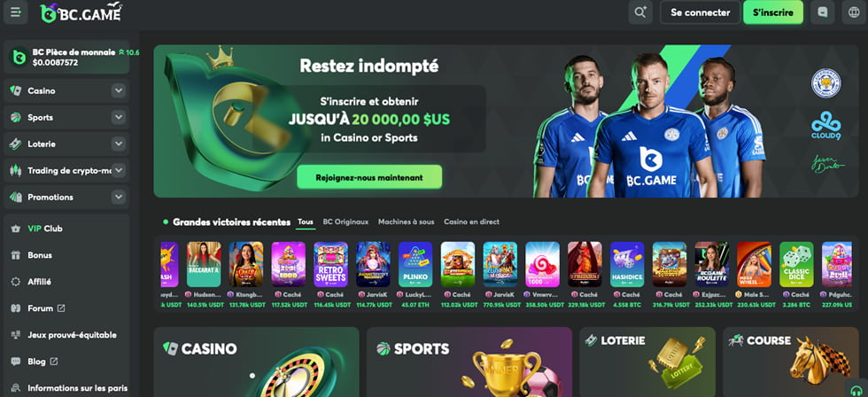Viewport: 868px width, 397px height.
Task: Click the Cloud9 sponsor logo
Action: 825,126
